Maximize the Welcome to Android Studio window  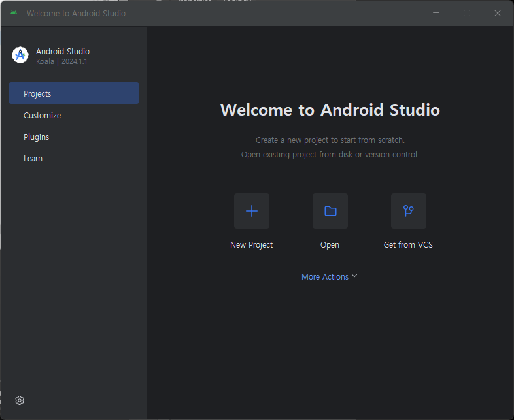click(x=467, y=13)
